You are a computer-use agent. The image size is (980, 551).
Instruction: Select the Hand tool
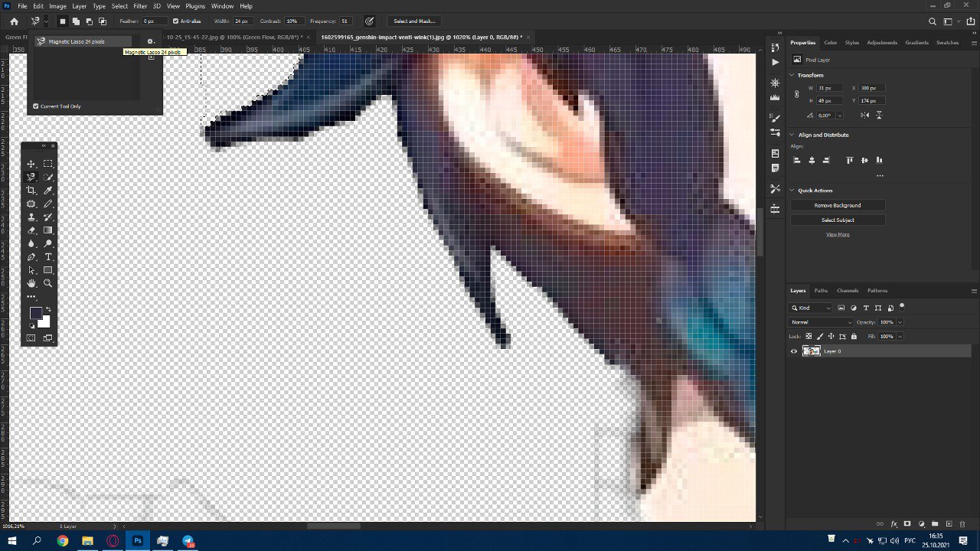pyautogui.click(x=31, y=283)
